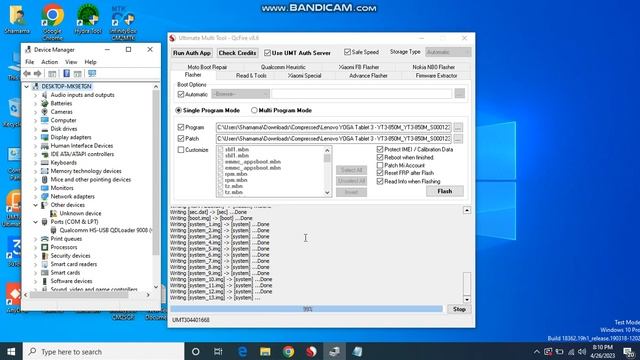This screenshot has height=360, width=640.
Task: Select Single Program Mode radio button
Action: (178, 110)
